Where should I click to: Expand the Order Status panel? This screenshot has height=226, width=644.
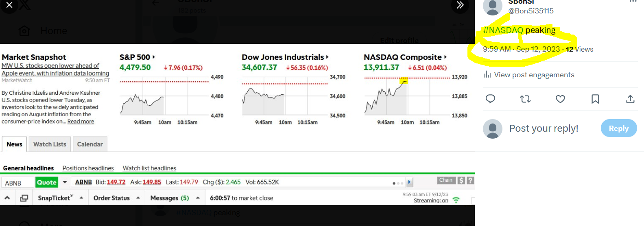[x=138, y=198]
